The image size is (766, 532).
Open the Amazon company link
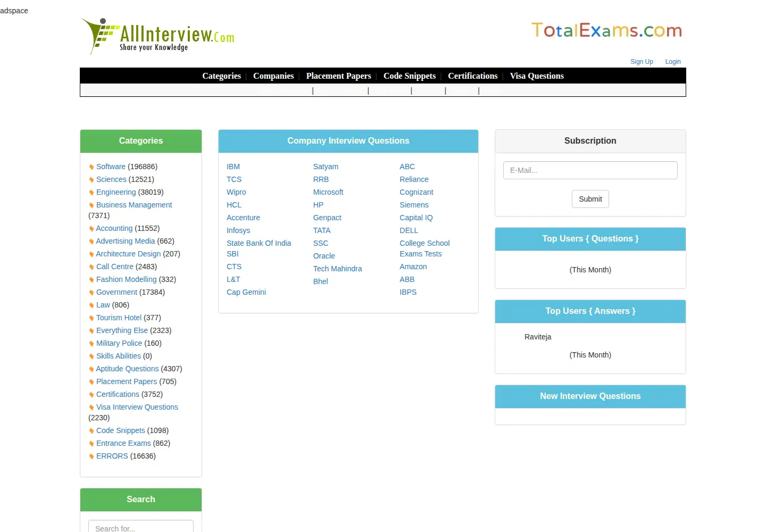413,267
